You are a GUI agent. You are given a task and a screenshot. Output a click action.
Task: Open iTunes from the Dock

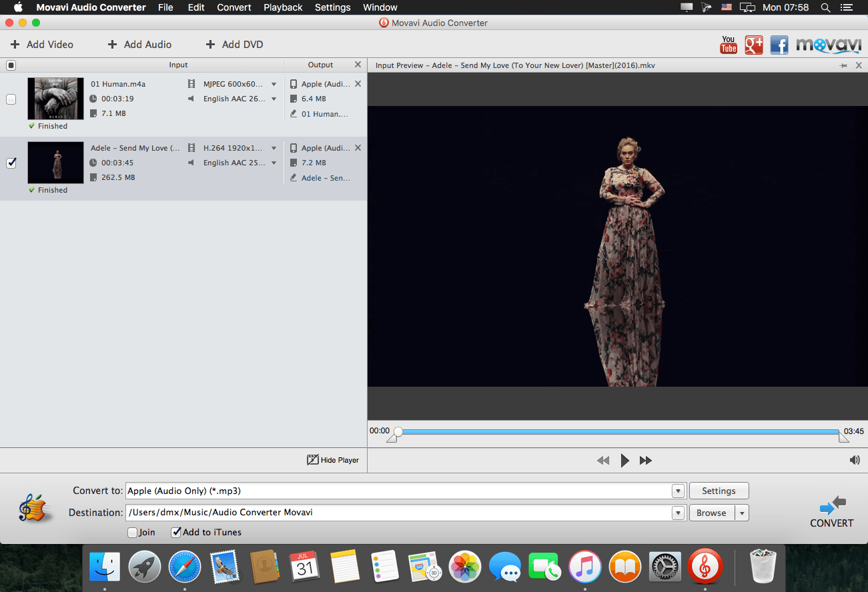585,567
